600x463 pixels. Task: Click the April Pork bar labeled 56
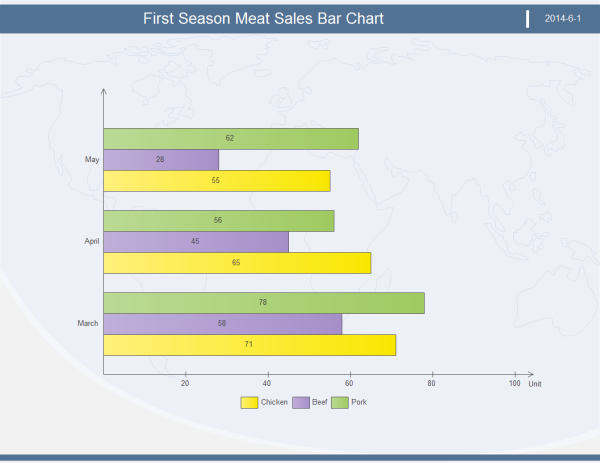219,221
